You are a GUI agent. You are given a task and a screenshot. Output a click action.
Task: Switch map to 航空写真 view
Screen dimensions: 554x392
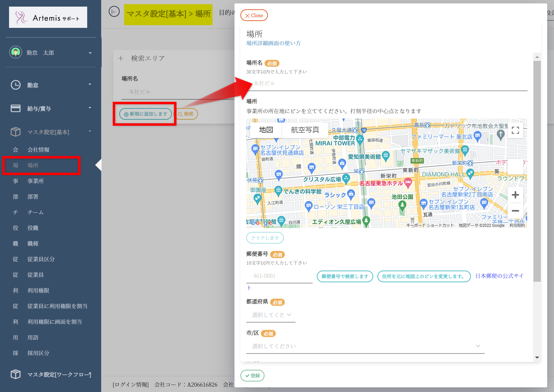click(305, 130)
